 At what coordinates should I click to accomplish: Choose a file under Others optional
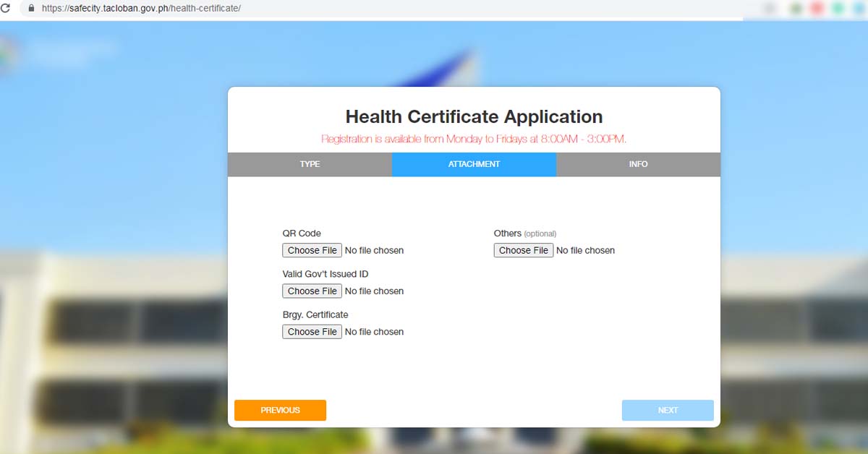(523, 250)
